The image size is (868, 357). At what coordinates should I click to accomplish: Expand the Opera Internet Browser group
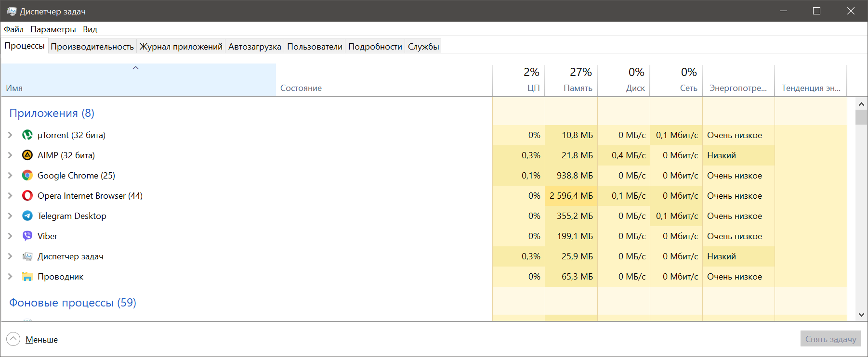click(10, 196)
